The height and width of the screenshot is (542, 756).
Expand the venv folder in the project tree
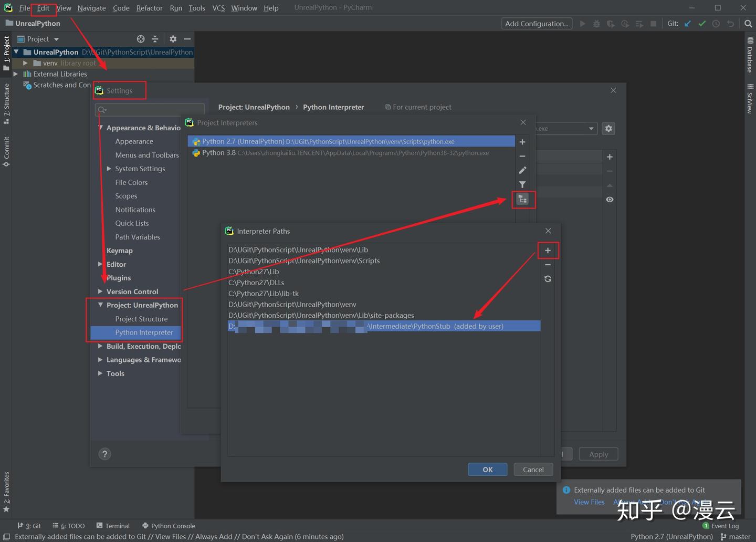coord(25,62)
